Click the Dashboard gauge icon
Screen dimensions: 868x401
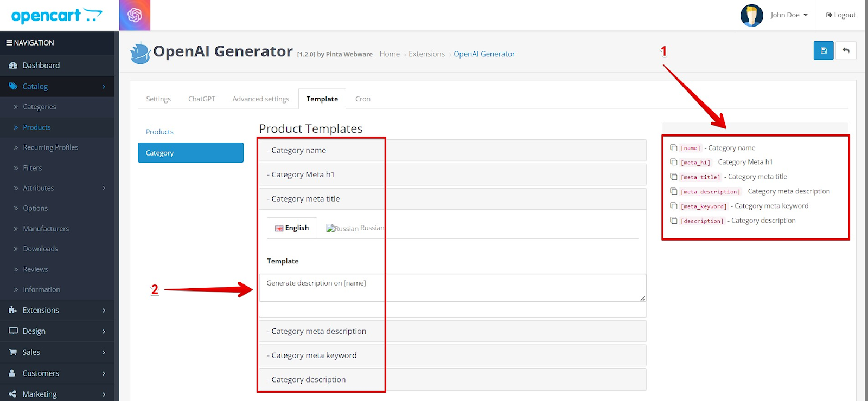tap(13, 66)
